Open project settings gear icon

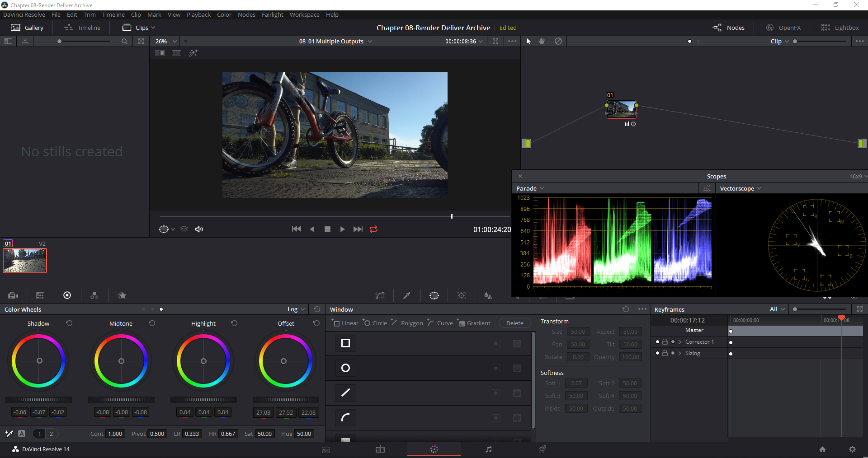(852, 449)
